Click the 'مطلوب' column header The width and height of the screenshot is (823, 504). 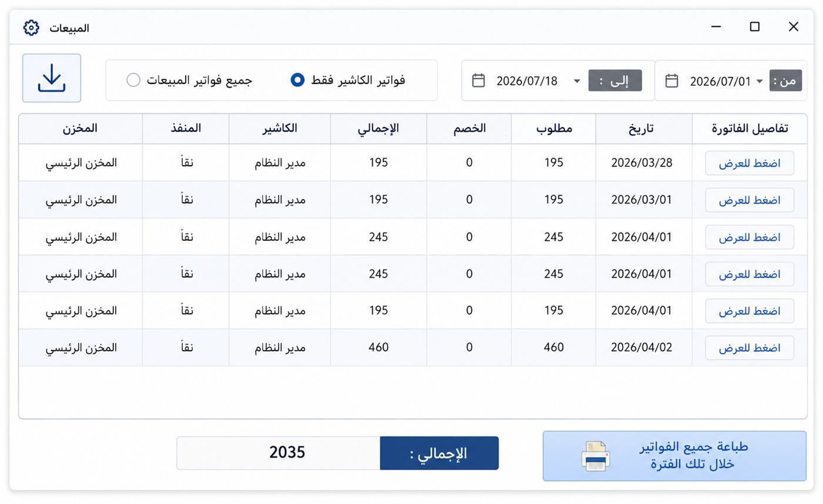point(554,129)
